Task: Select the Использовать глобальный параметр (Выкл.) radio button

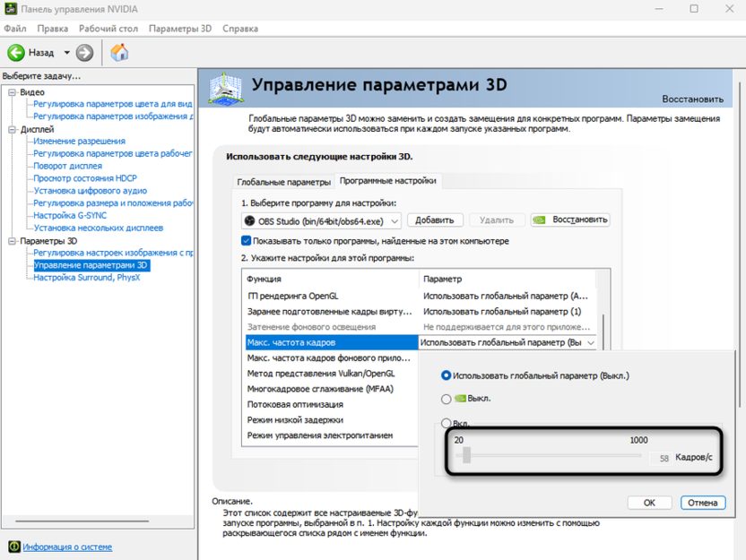Action: click(x=446, y=375)
